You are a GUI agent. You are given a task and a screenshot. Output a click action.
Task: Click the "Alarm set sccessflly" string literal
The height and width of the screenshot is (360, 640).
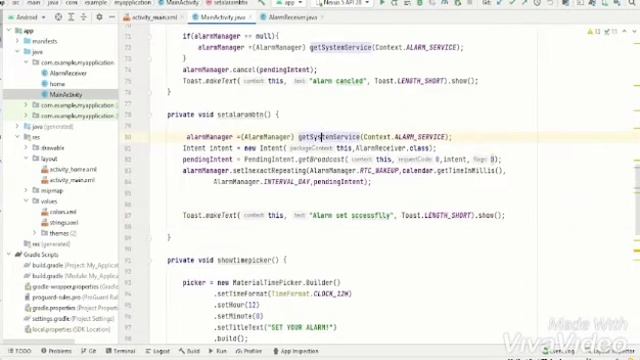[x=351, y=215]
